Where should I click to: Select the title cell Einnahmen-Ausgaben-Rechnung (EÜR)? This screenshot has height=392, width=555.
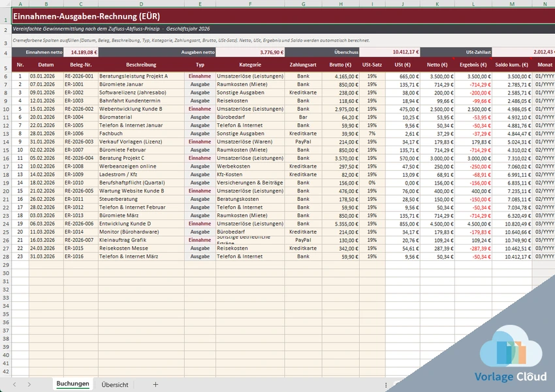click(283, 16)
